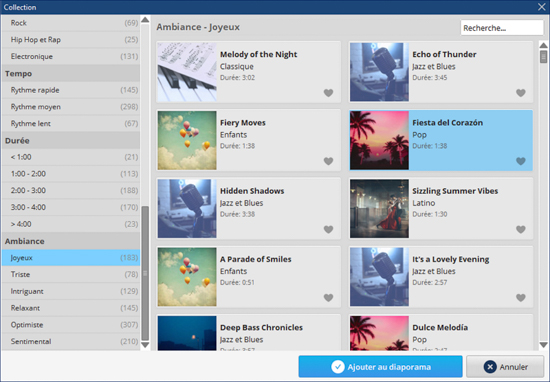Screen dimensions: 550x382
Task: Click It's a Lovely Evening thumbnail
Action: (379, 277)
